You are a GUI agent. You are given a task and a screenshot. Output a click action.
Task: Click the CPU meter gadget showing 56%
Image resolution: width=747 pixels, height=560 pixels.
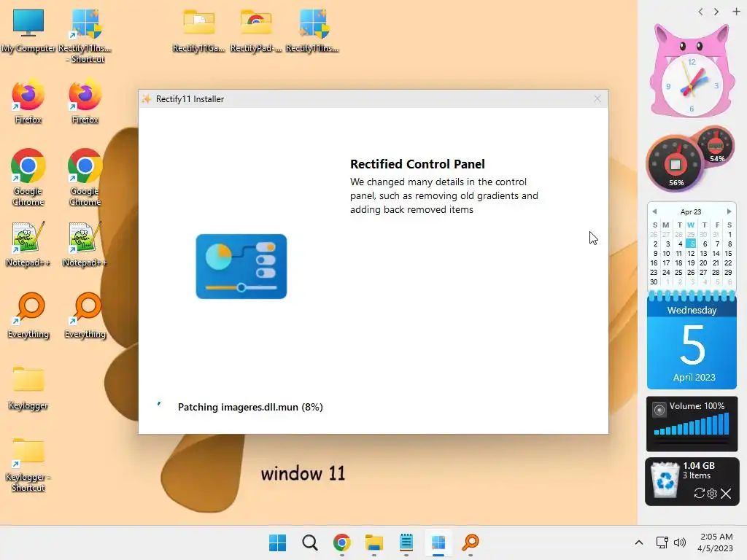coord(676,164)
